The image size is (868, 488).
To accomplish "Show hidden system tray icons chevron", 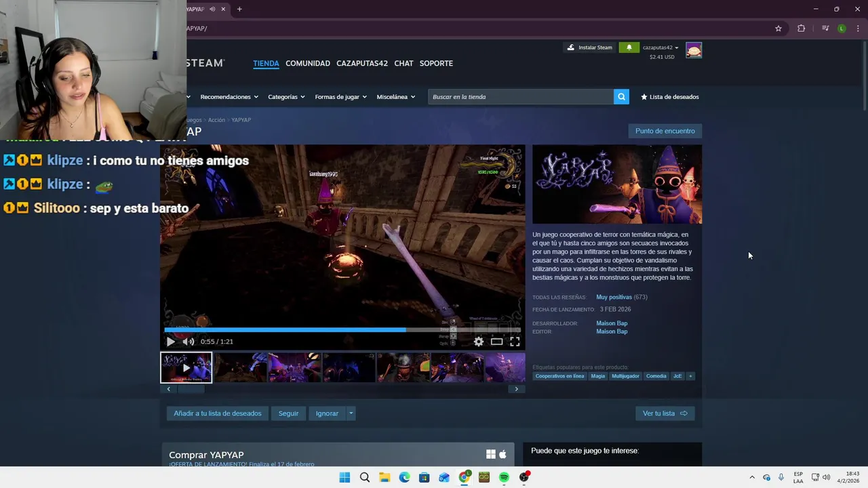I will click(751, 477).
